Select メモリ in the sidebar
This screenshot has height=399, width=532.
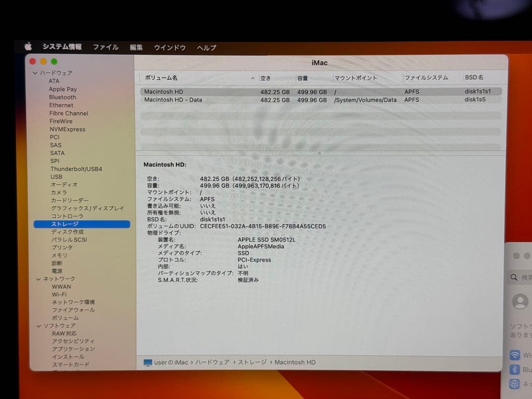58,255
